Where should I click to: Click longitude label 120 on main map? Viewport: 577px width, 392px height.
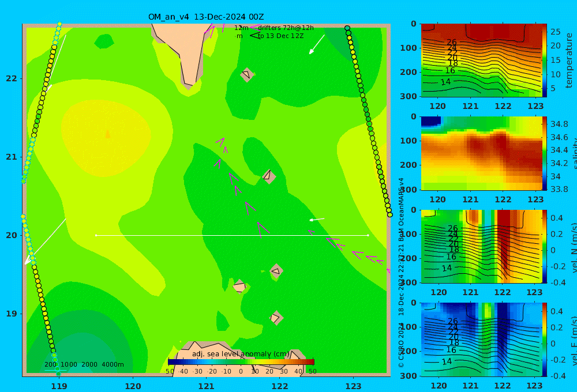click(x=133, y=386)
